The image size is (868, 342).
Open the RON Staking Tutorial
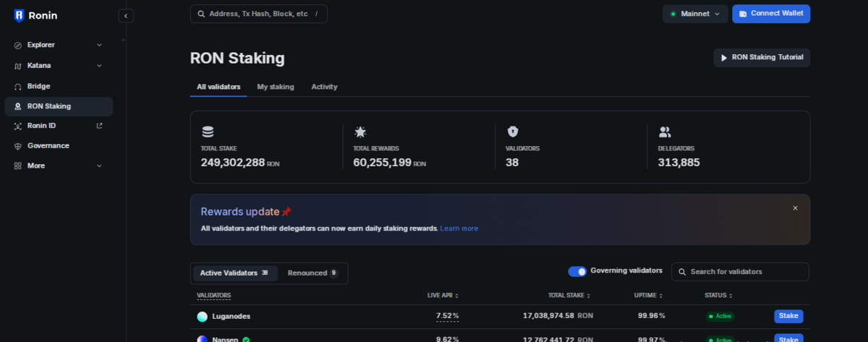(x=762, y=58)
